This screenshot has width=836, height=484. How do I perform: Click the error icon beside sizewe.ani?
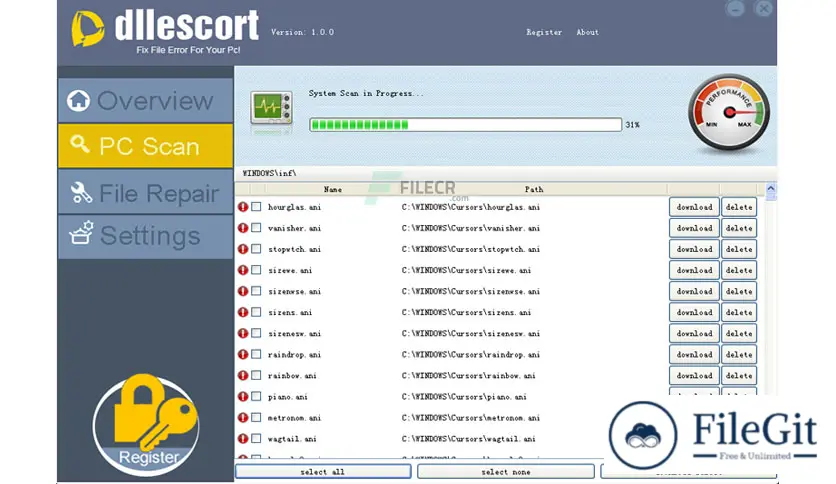click(x=243, y=270)
